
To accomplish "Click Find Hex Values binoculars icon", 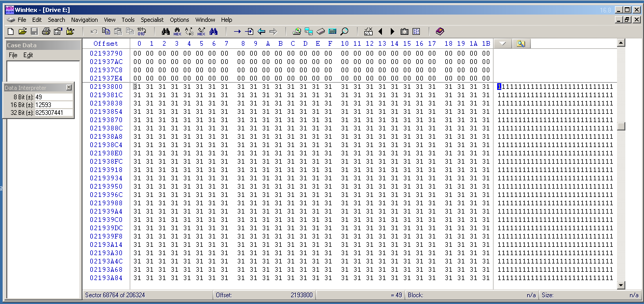I will (177, 31).
